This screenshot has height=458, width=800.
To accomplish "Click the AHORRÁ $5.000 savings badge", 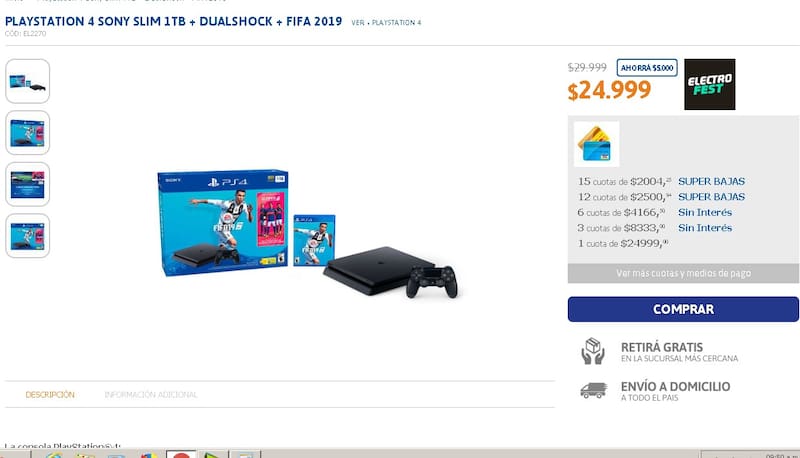I will coord(647,68).
